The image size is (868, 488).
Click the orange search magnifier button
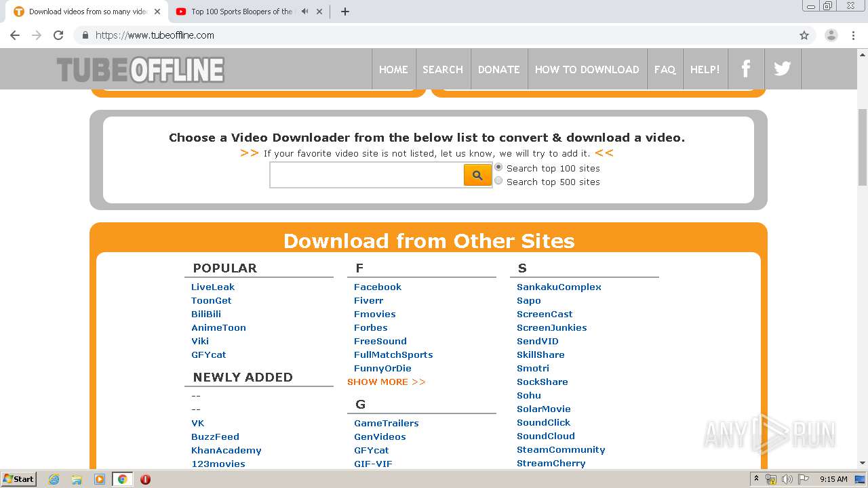477,175
